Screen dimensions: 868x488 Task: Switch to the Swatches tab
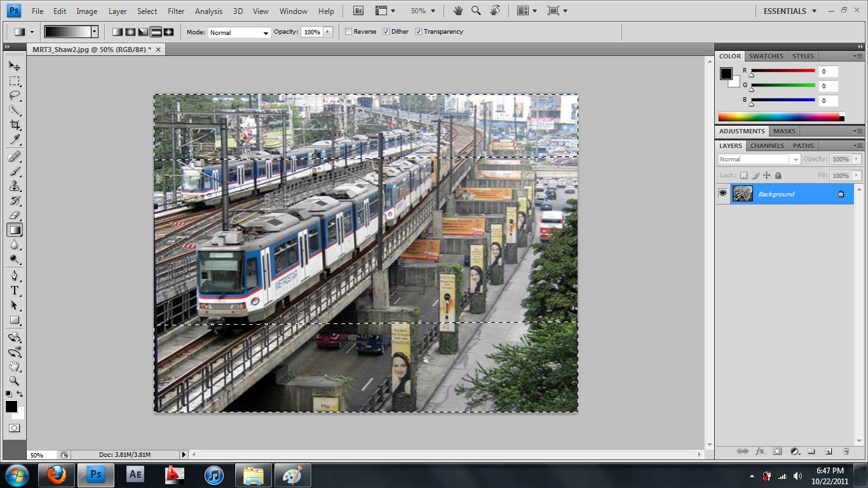click(x=766, y=56)
